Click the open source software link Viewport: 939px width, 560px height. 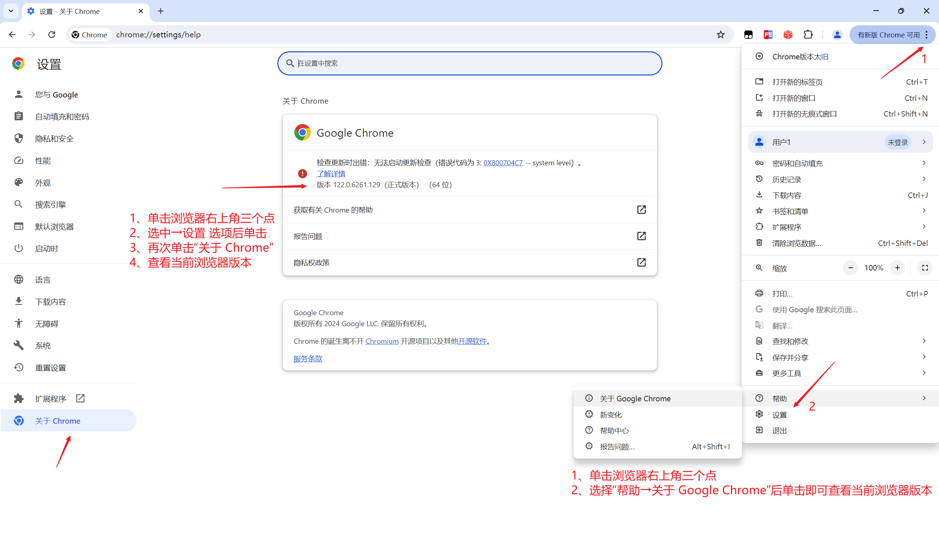472,341
